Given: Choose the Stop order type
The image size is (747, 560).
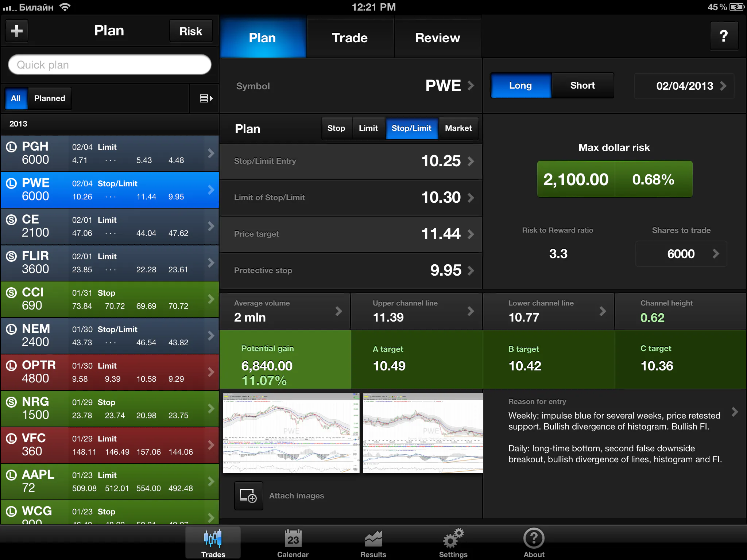Looking at the screenshot, I should [336, 128].
